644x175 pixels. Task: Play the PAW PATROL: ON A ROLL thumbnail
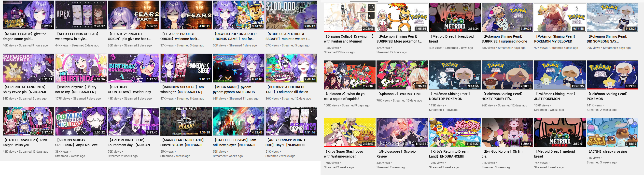(x=238, y=15)
